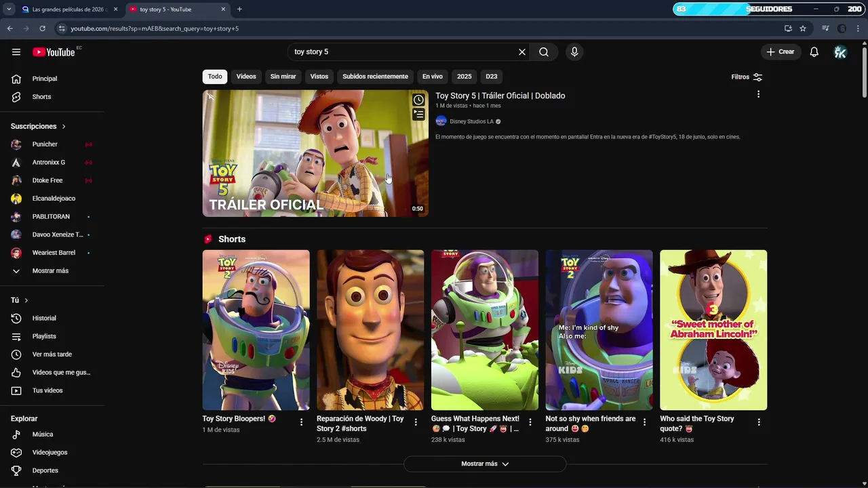Open browser tab search dropdown arrow
The width and height of the screenshot is (868, 488).
tap(9, 9)
